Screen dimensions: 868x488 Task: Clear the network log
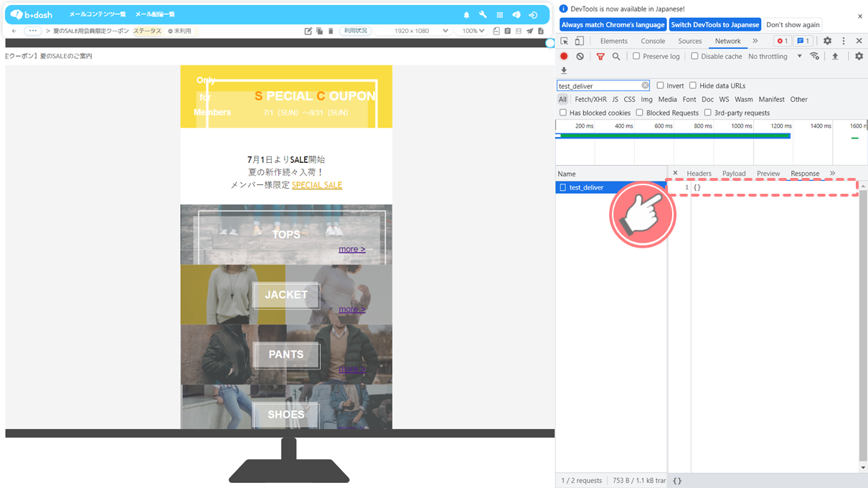[x=580, y=56]
